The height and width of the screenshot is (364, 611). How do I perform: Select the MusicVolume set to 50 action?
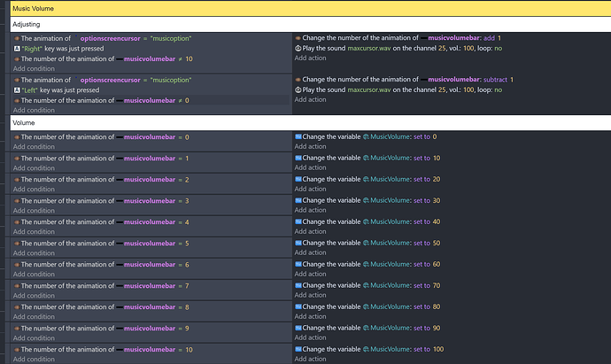372,244
